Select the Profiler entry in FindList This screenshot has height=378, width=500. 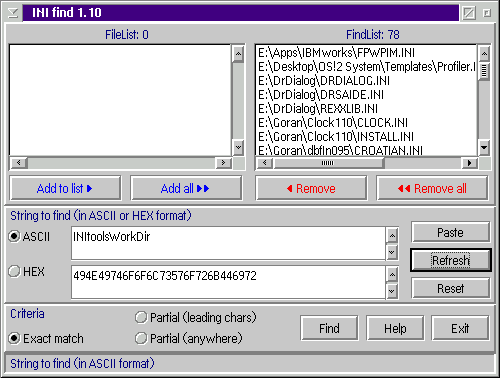pos(367,67)
